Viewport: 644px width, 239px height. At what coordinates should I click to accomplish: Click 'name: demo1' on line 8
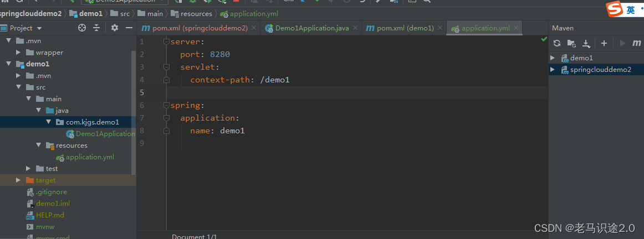217,131
